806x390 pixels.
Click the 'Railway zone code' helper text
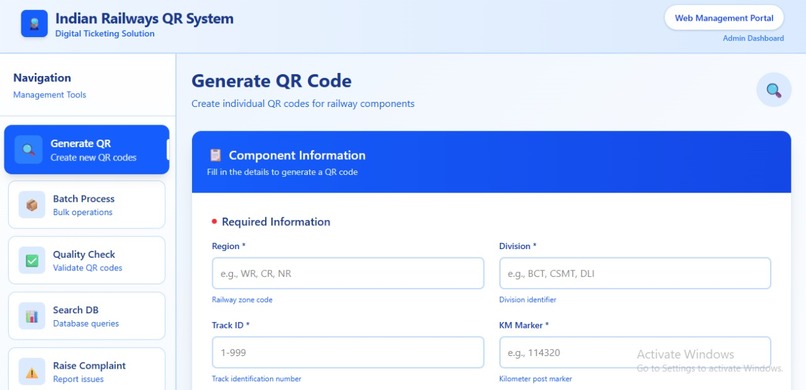[x=242, y=300]
